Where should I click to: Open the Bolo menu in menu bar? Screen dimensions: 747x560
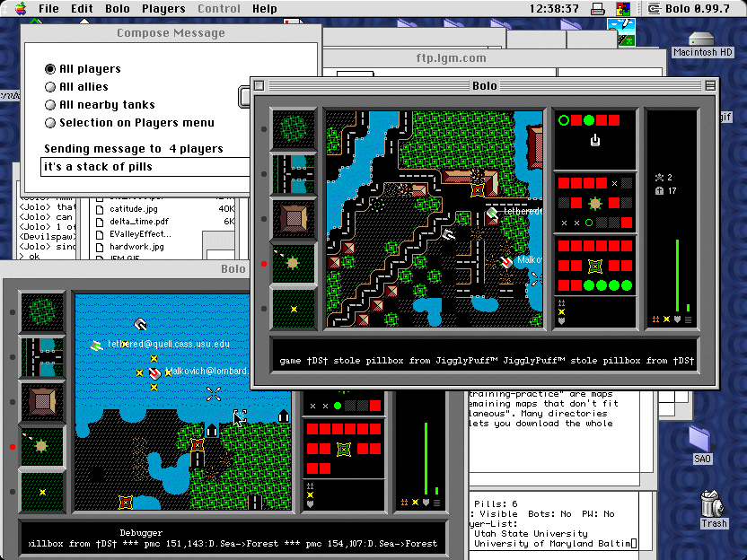[117, 8]
